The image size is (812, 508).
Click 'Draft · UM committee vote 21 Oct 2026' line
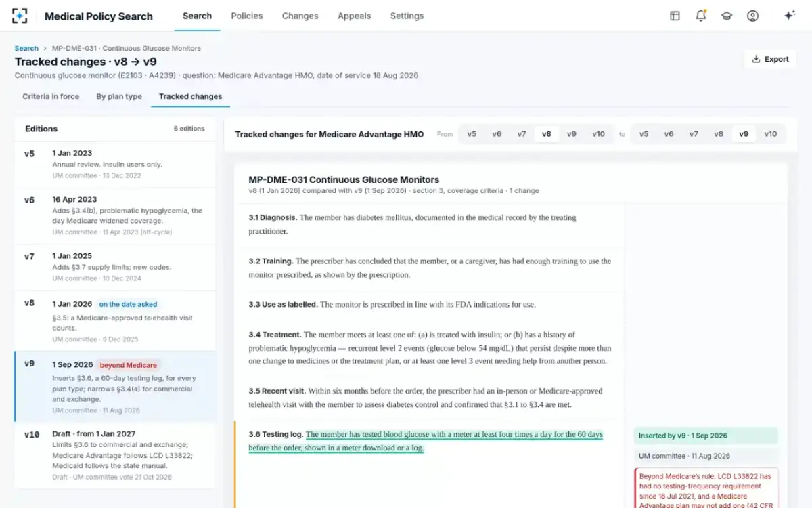(112, 478)
